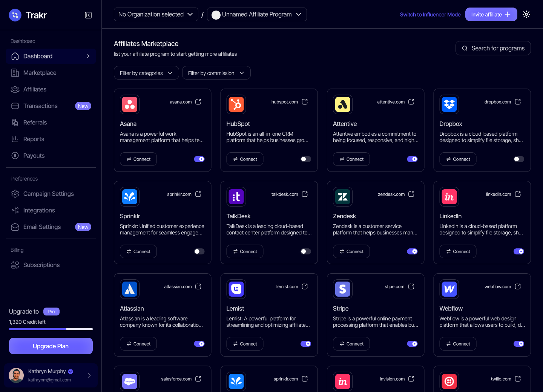Image resolution: width=543 pixels, height=392 pixels.
Task: Click the Invite affiliate button
Action: click(491, 14)
